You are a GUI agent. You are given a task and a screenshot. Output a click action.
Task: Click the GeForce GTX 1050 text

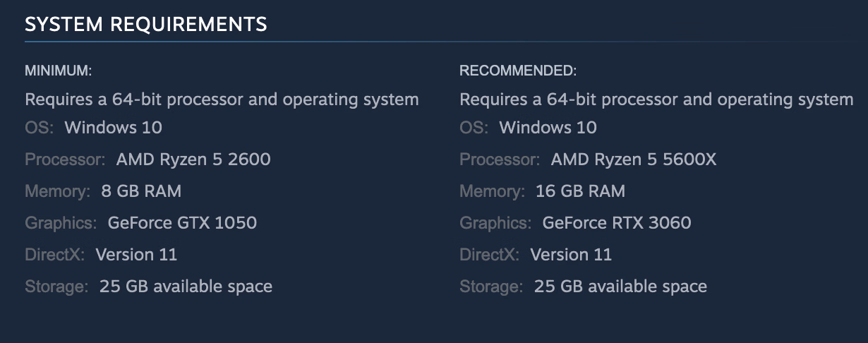182,223
